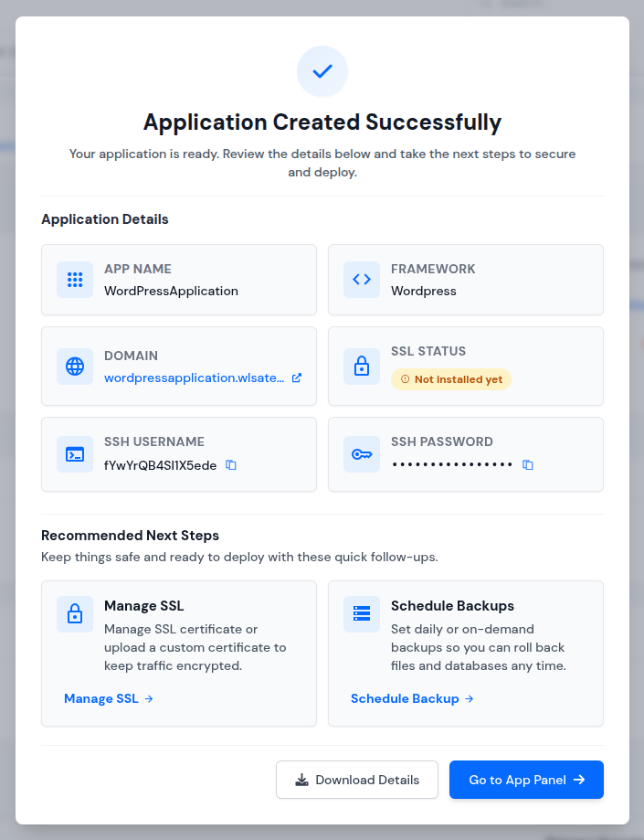Click the SSL Status padlock icon

coord(361,367)
